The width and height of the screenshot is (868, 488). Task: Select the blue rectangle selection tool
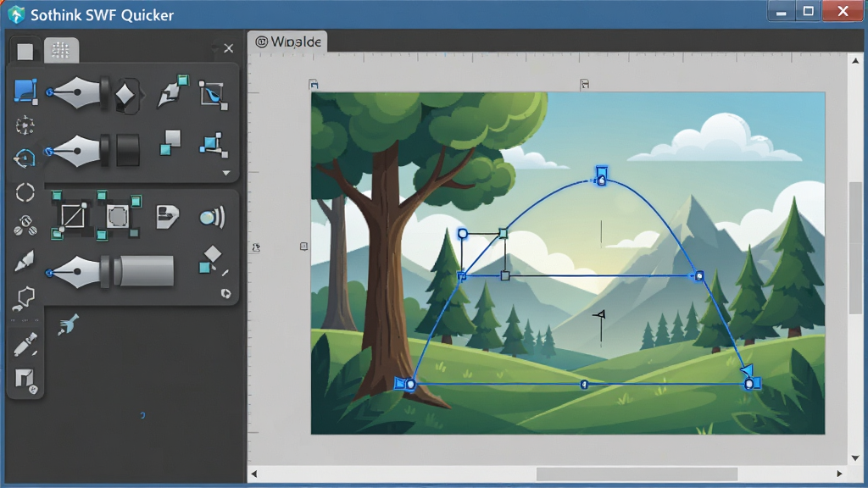tap(25, 91)
